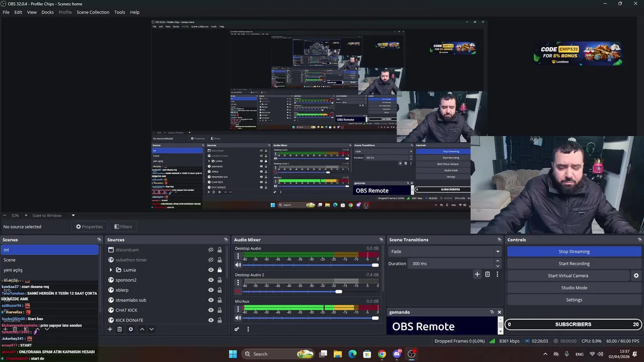
Task: Open Desktop Audio three-dot options
Action: [x=238, y=256]
